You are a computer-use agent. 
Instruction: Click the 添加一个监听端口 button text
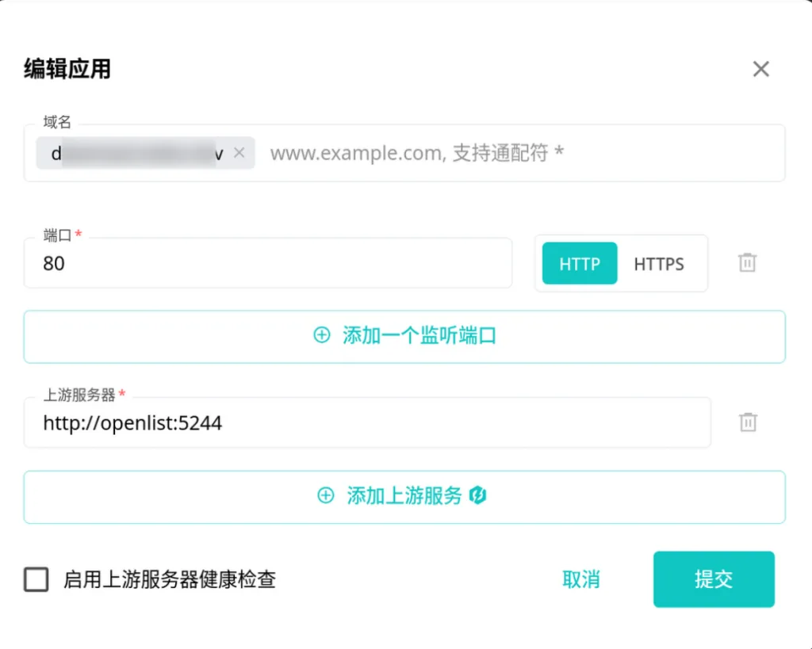(x=419, y=336)
